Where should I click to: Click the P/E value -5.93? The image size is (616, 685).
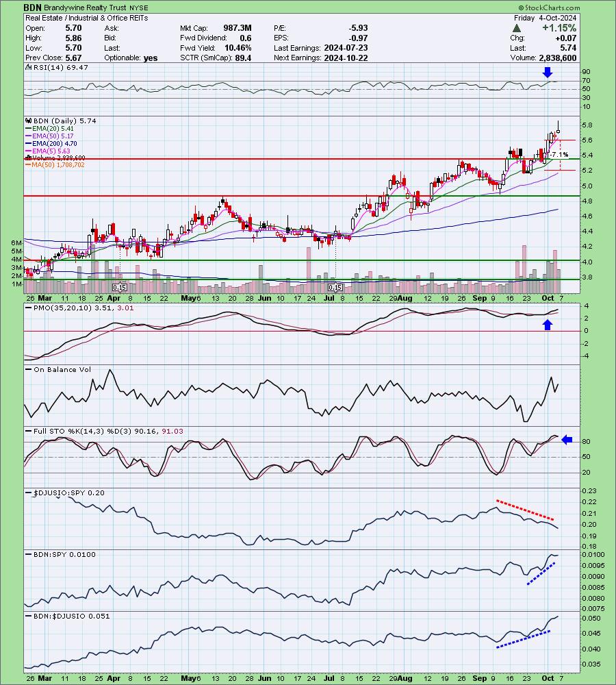click(358, 28)
